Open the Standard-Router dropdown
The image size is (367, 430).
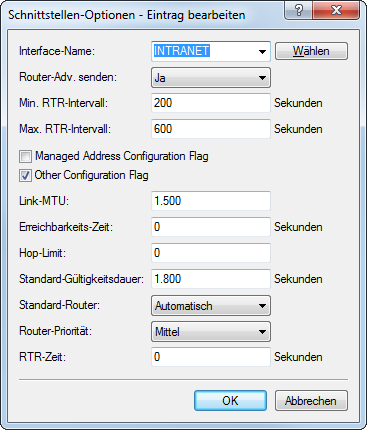pyautogui.click(x=211, y=306)
